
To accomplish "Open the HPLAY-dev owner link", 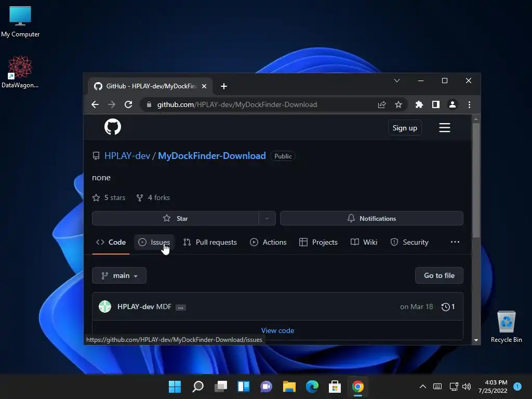I will click(x=127, y=156).
